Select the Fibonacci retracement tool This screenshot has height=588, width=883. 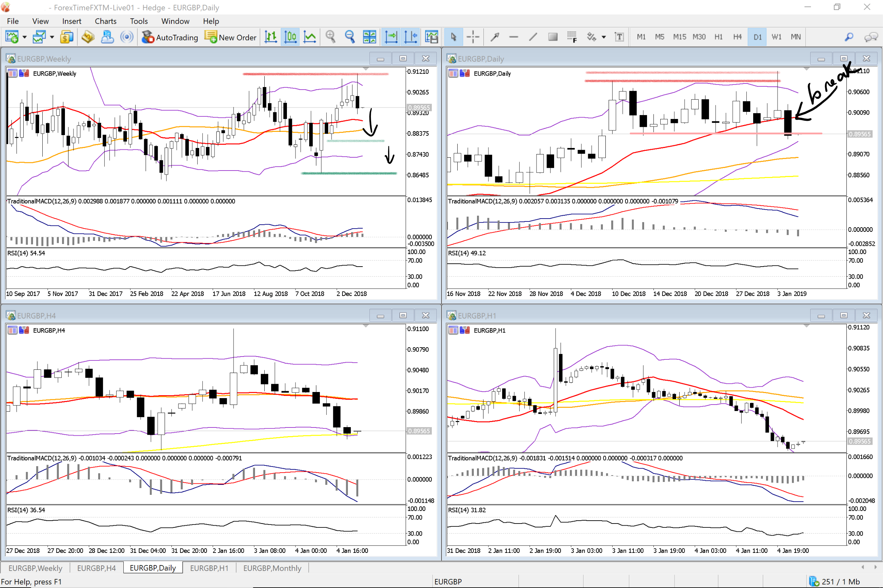coord(572,37)
